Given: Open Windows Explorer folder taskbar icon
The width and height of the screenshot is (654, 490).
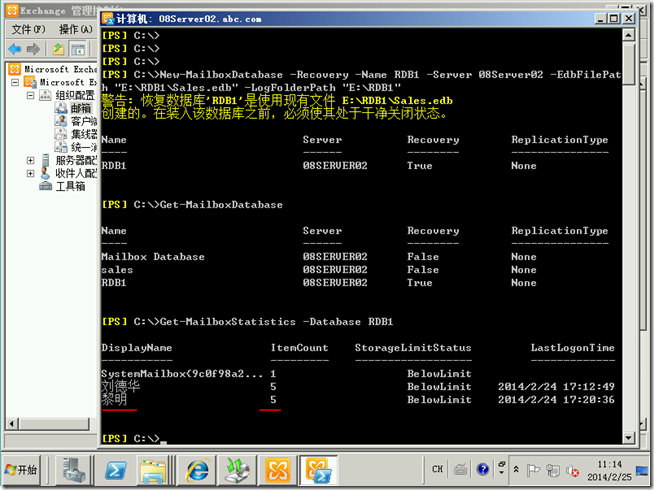Looking at the screenshot, I should point(153,471).
